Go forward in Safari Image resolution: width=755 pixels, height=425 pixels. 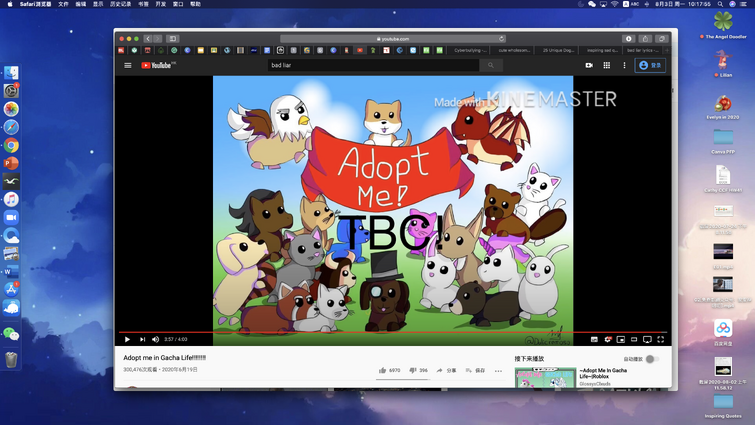pos(157,39)
